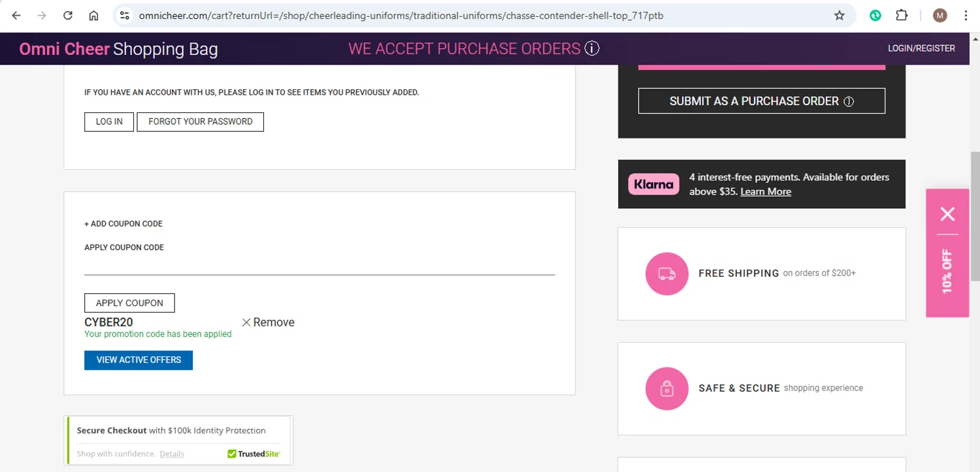The image size is (980, 472).
Task: Click Forgot Your Password button
Action: click(200, 122)
